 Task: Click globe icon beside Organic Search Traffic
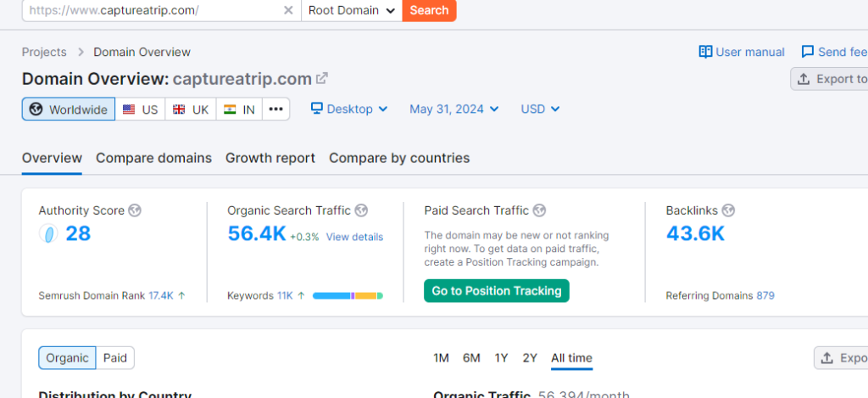[361, 210]
